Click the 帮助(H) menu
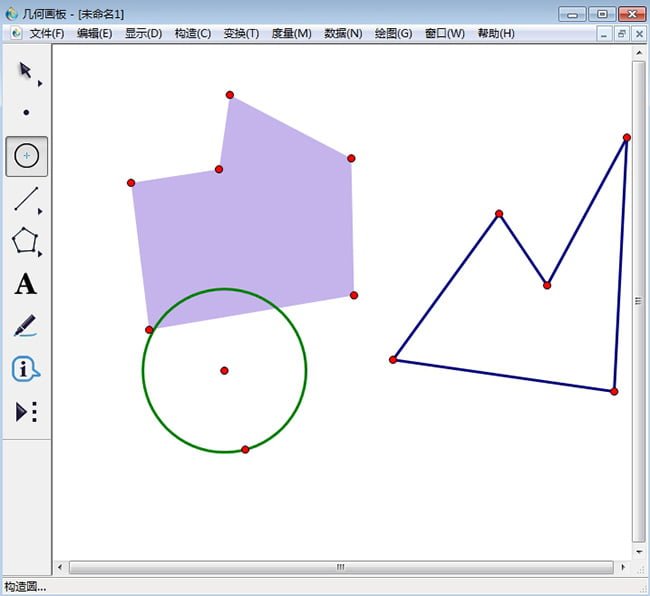 496,33
